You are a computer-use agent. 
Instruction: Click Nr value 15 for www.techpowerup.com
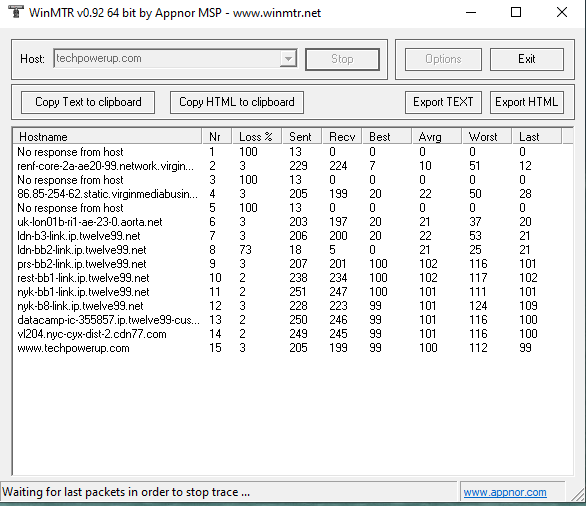215,348
